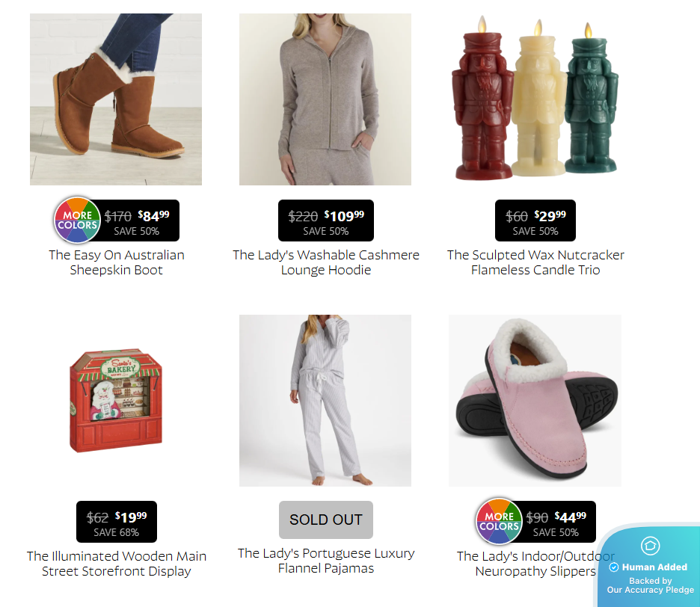
Task: Click the $109.99 price tag on hoodie
Action: coord(326,221)
